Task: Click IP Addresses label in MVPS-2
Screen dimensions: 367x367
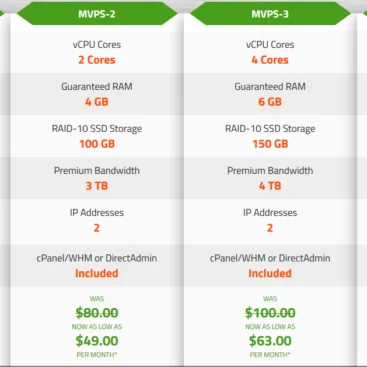Action: [97, 213]
